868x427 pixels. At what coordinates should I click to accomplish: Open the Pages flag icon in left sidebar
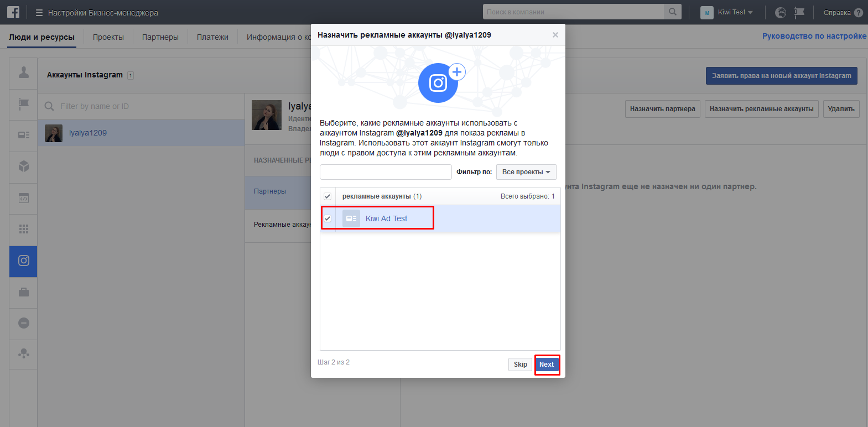23,104
